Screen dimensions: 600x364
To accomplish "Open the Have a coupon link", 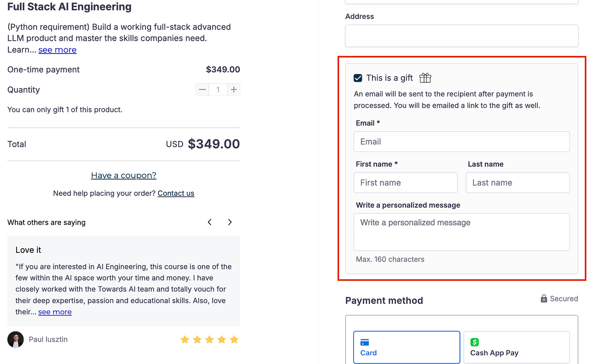I will (x=124, y=175).
